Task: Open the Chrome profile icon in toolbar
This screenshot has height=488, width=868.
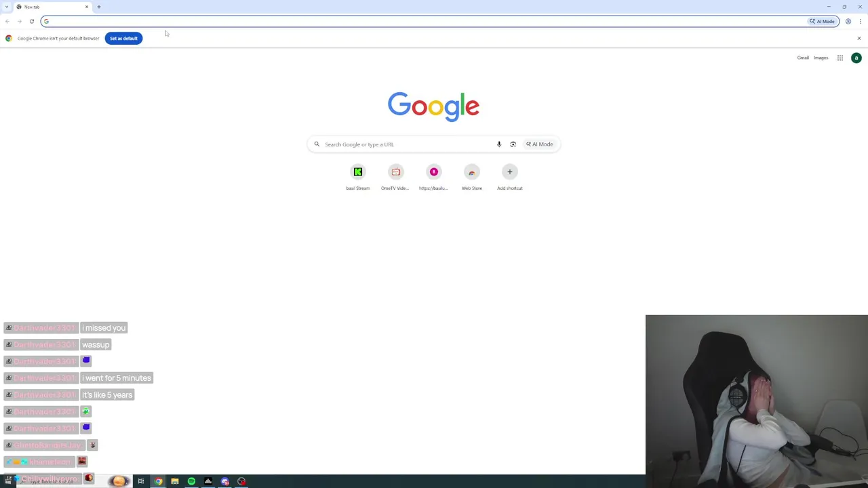Action: (x=848, y=21)
